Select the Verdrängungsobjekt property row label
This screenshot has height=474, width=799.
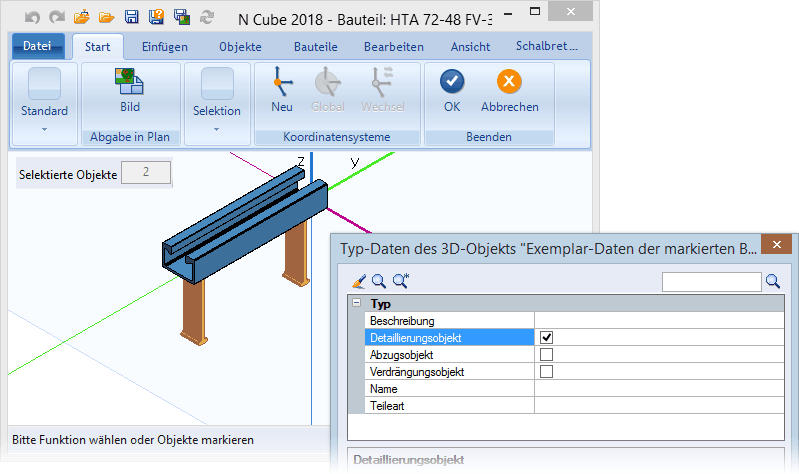coord(449,372)
